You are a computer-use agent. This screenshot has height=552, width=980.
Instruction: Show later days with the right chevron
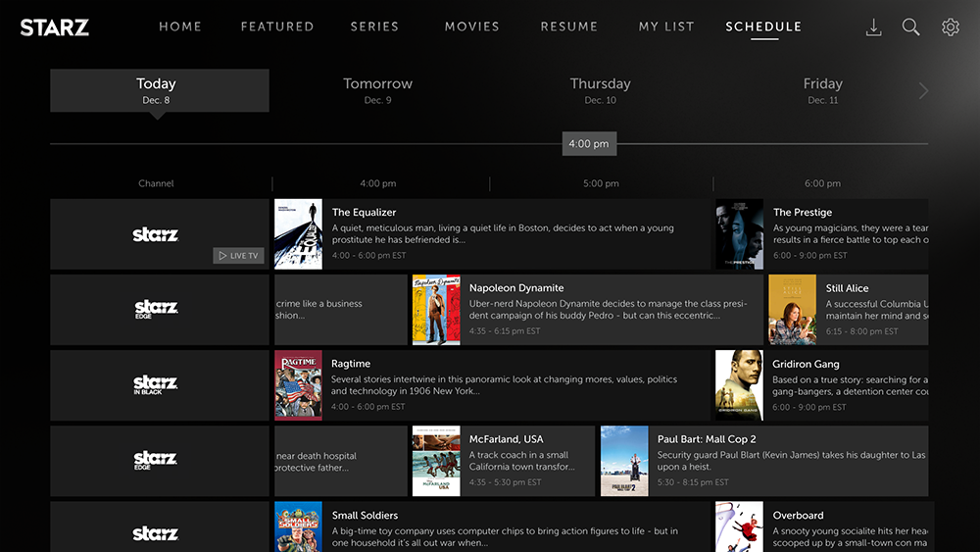coord(923,90)
